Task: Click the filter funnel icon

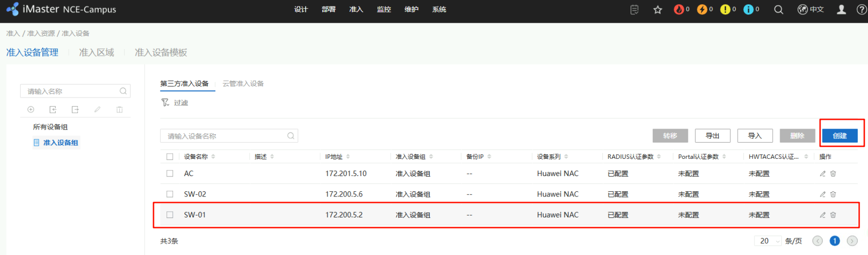Action: [165, 103]
